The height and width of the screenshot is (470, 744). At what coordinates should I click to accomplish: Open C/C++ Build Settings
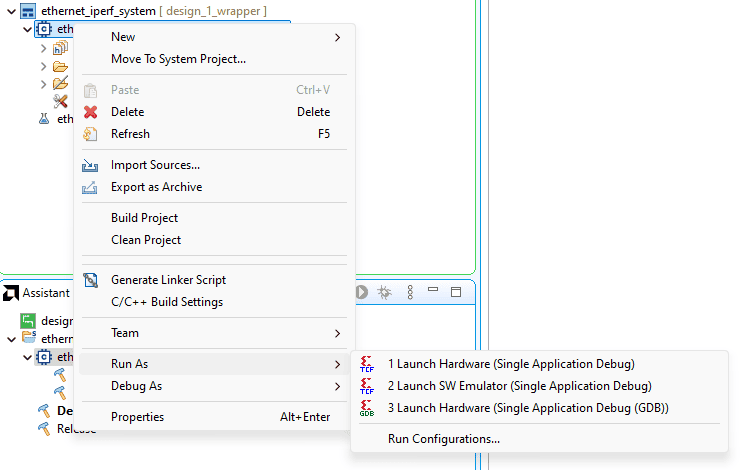167,302
